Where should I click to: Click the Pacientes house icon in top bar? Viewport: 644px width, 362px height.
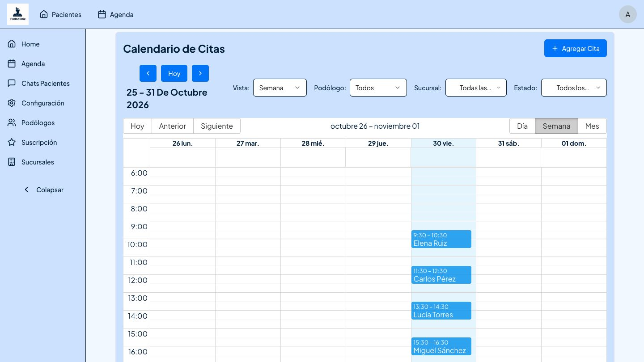(44, 14)
